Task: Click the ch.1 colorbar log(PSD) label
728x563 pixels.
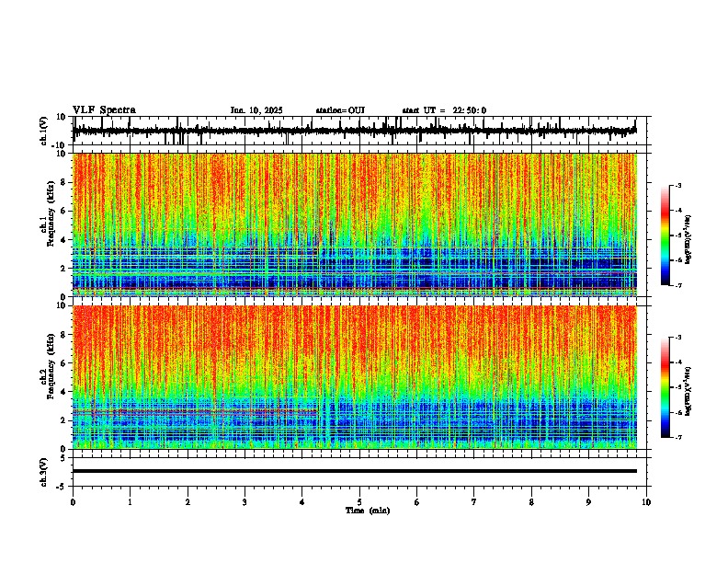Action: 688,239
